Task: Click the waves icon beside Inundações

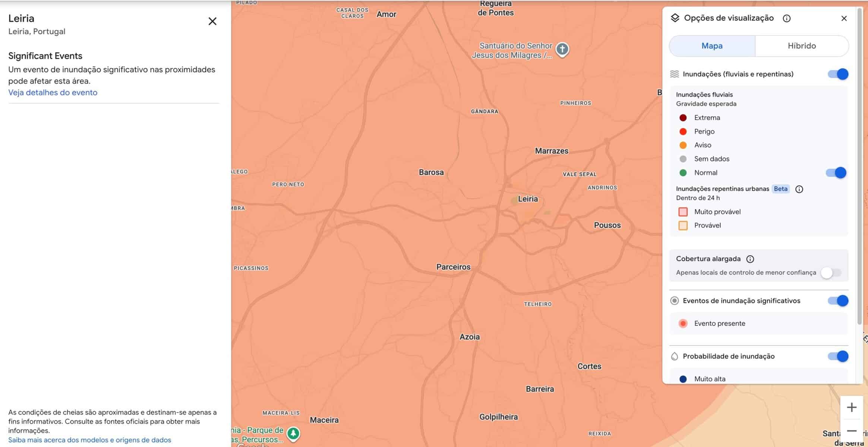Action: click(674, 74)
